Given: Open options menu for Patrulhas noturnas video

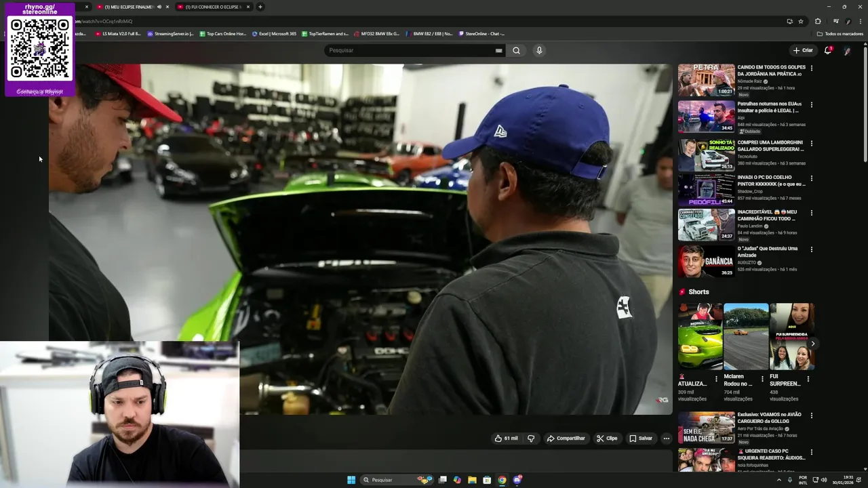Looking at the screenshot, I should click(812, 105).
